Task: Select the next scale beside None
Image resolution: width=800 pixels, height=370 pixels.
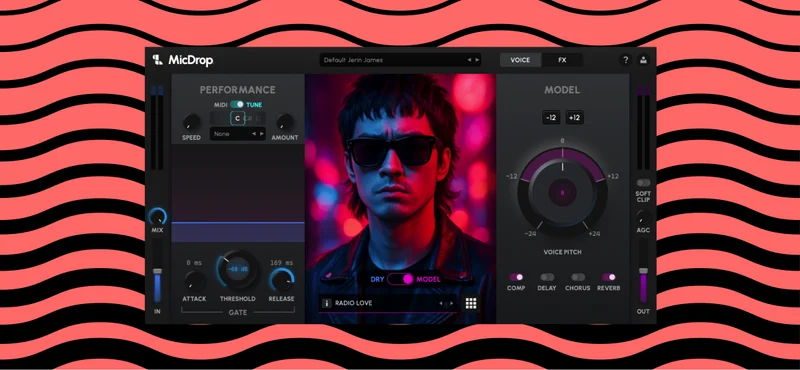Action: (261, 134)
